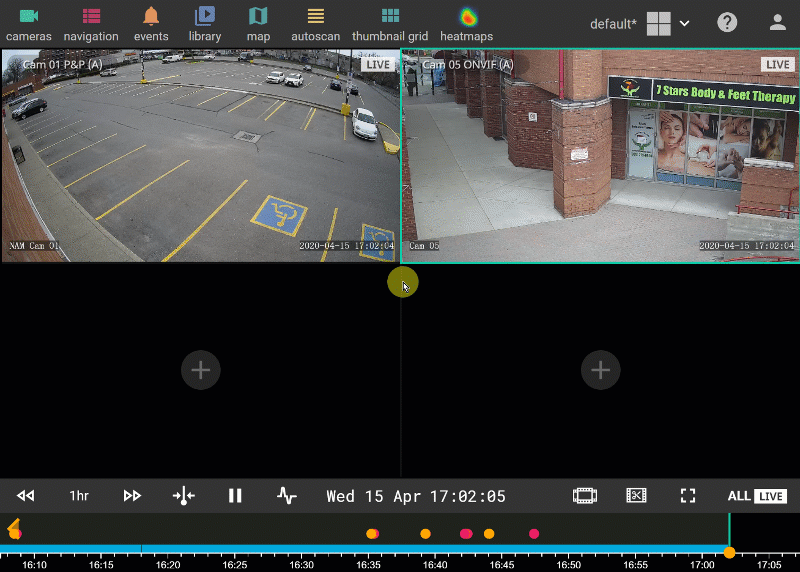Pause the video playback

coord(235,496)
